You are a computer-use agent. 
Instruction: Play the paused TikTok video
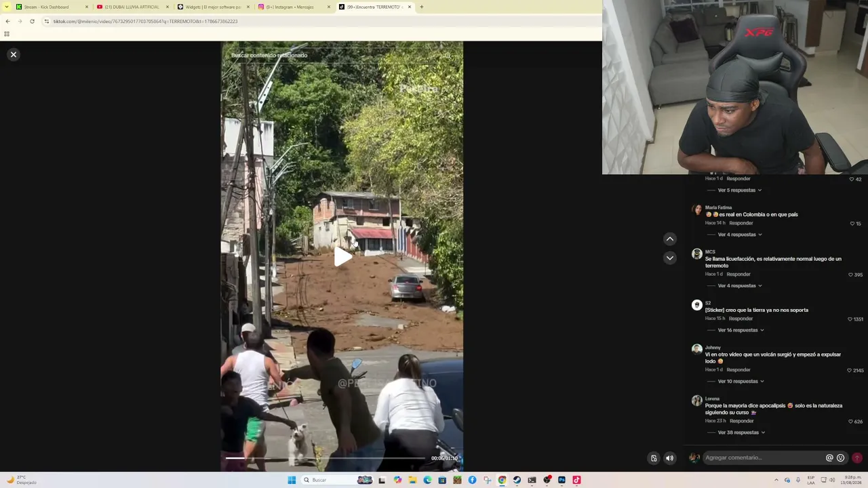(x=342, y=257)
